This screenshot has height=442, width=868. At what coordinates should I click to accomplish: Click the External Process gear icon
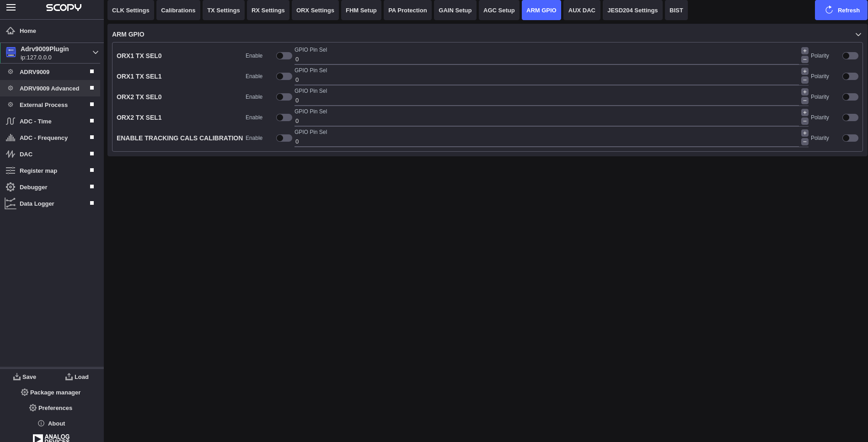click(11, 105)
